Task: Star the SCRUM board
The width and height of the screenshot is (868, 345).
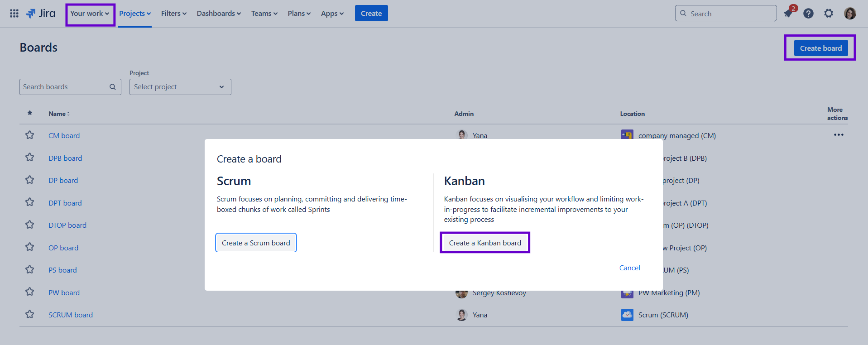Action: (x=30, y=314)
